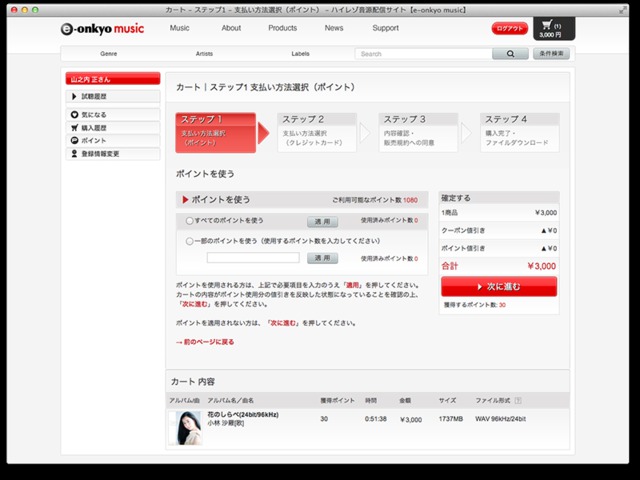Screen dimensions: 640x480
Task: Click the e-onkyo music logo
Action: pyautogui.click(x=102, y=28)
